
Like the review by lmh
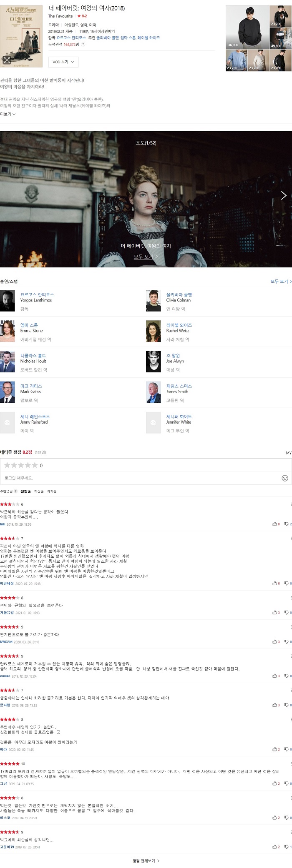click(x=276, y=524)
